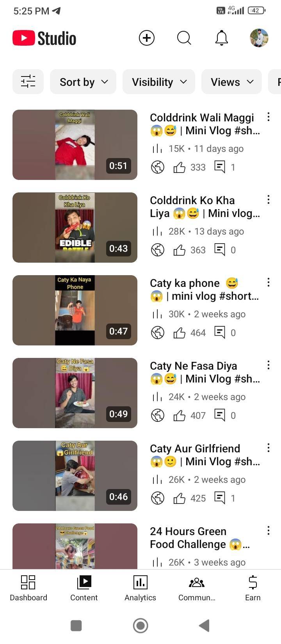281x644 pixels.
Task: Open the Caty Ka Naya Phone thumbnail
Action: click(75, 310)
